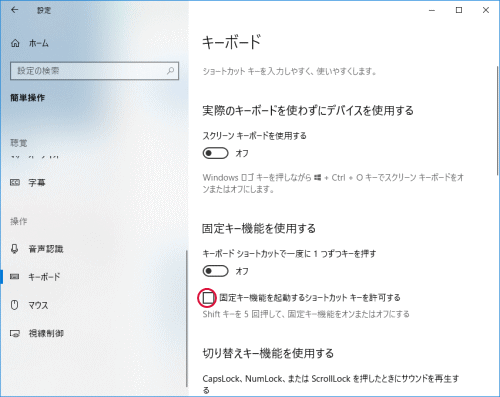The width and height of the screenshot is (500, 397).
Task: Open ホーム in the sidebar
Action: coord(39,43)
